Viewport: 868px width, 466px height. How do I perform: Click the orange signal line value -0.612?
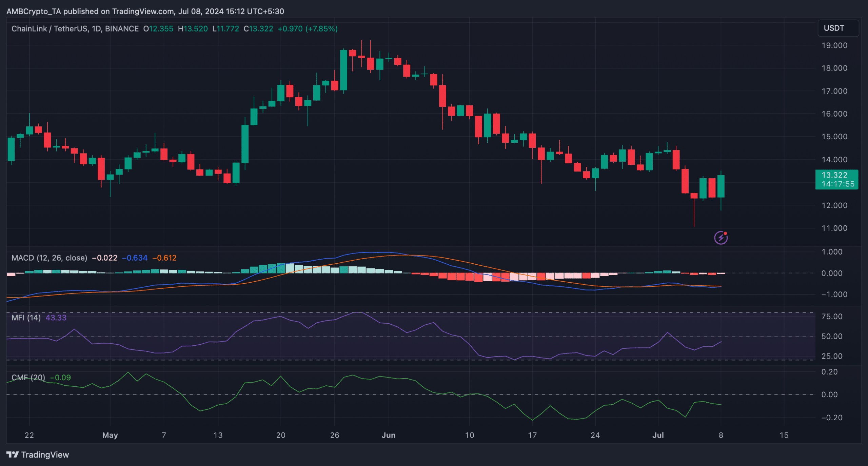(x=164, y=258)
